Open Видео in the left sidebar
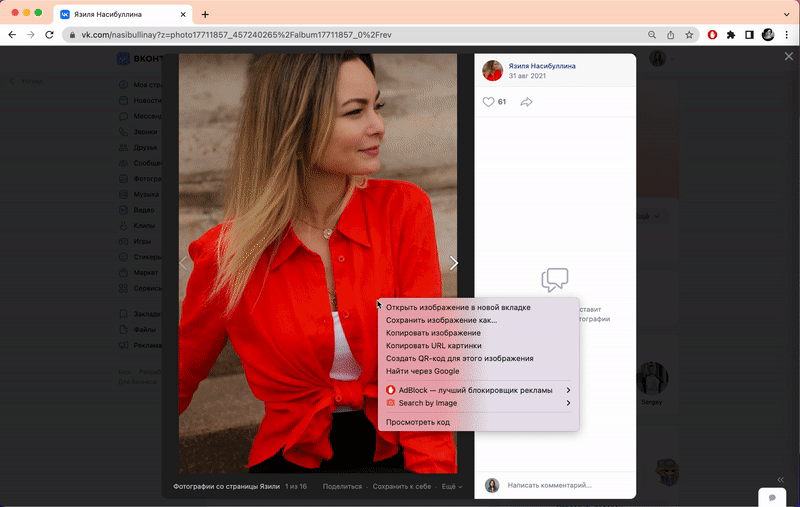800x507 pixels. click(137, 210)
